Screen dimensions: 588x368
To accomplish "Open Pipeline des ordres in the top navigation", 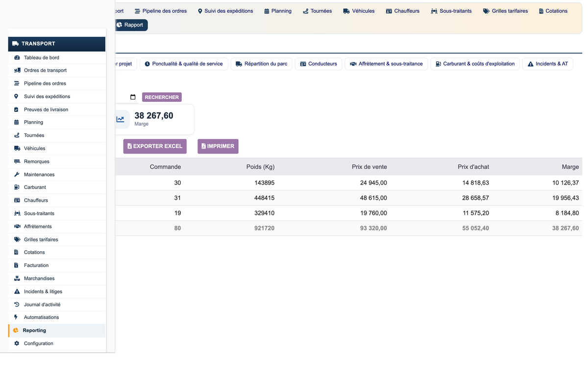I will coord(161,11).
